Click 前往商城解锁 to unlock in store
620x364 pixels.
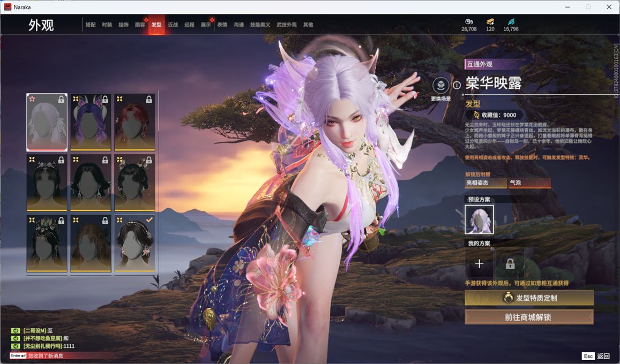click(529, 317)
